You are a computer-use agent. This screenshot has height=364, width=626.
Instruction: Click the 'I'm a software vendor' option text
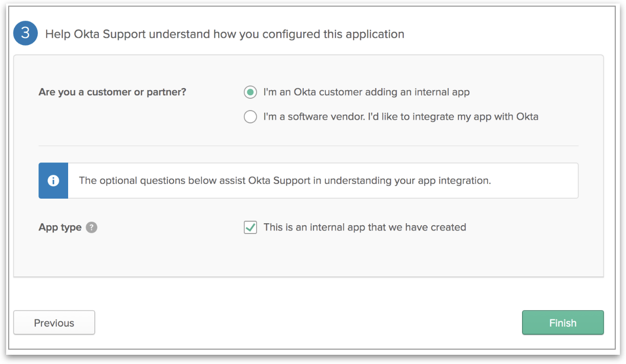pyautogui.click(x=314, y=117)
